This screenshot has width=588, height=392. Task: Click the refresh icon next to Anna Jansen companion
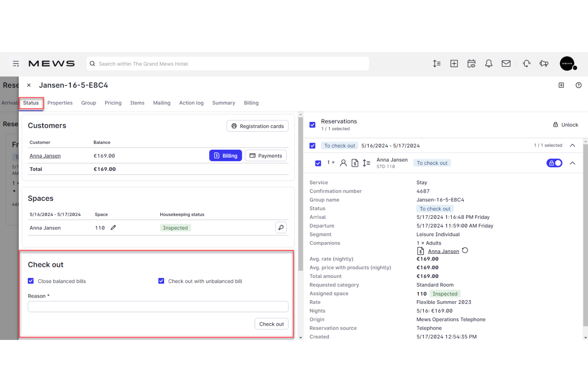coord(465,251)
